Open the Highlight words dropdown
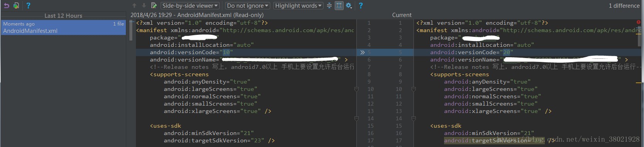This screenshot has width=644, height=147. tap(298, 5)
